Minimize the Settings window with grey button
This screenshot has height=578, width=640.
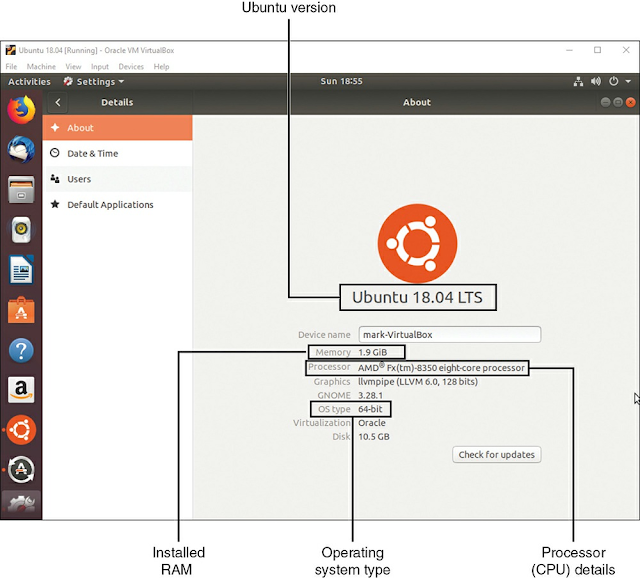tap(606, 102)
